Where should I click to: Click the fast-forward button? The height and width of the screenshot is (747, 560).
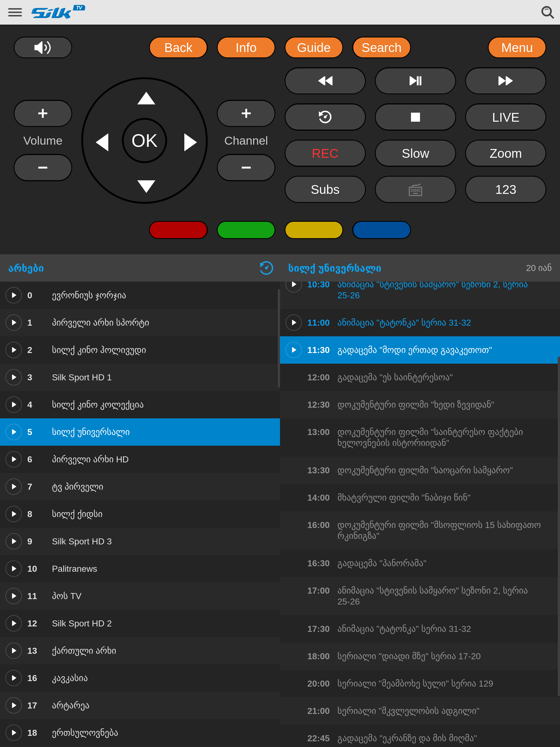(505, 81)
